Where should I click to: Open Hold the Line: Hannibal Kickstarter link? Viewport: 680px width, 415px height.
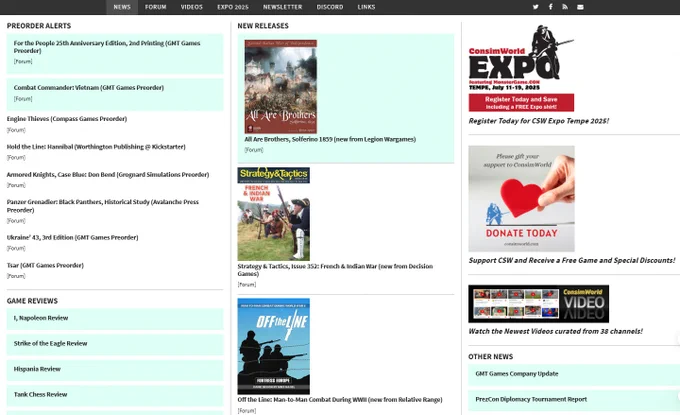(96, 147)
